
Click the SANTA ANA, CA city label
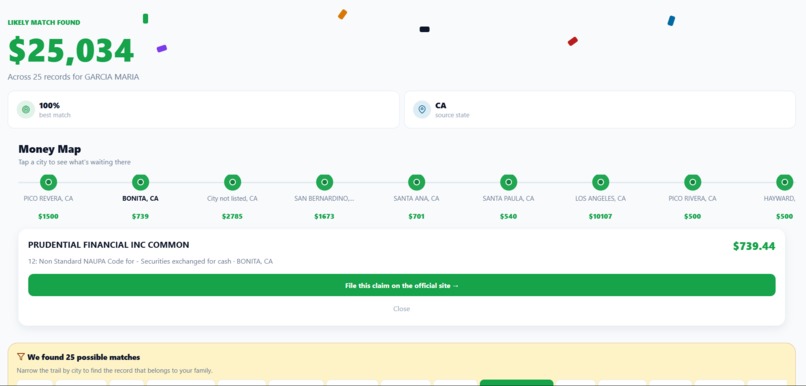coord(416,198)
